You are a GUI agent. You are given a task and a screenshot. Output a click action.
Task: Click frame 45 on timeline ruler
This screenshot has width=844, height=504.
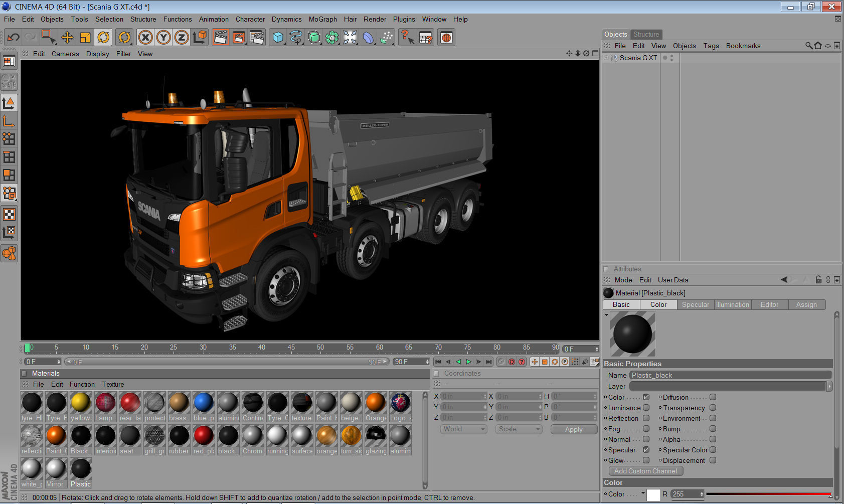[x=291, y=347]
